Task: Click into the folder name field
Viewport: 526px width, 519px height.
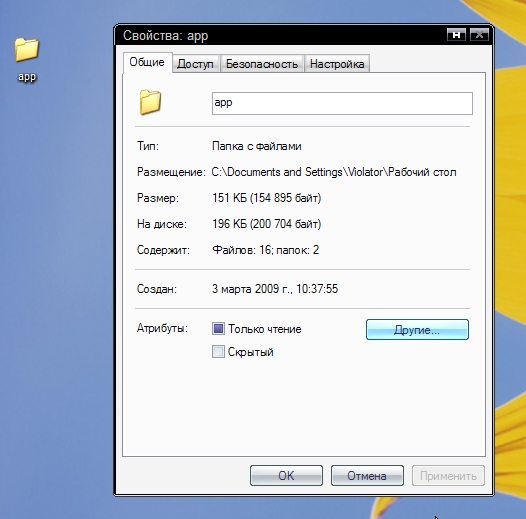Action: tap(342, 103)
